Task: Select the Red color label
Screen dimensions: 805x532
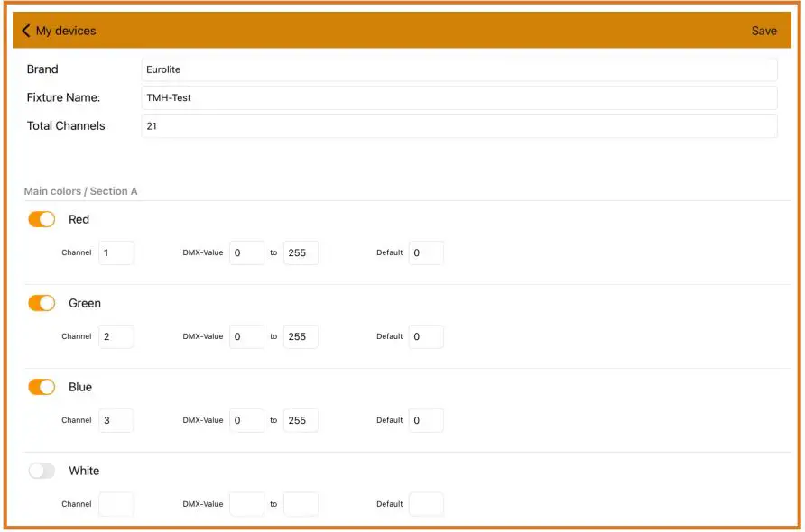Action: (x=79, y=219)
